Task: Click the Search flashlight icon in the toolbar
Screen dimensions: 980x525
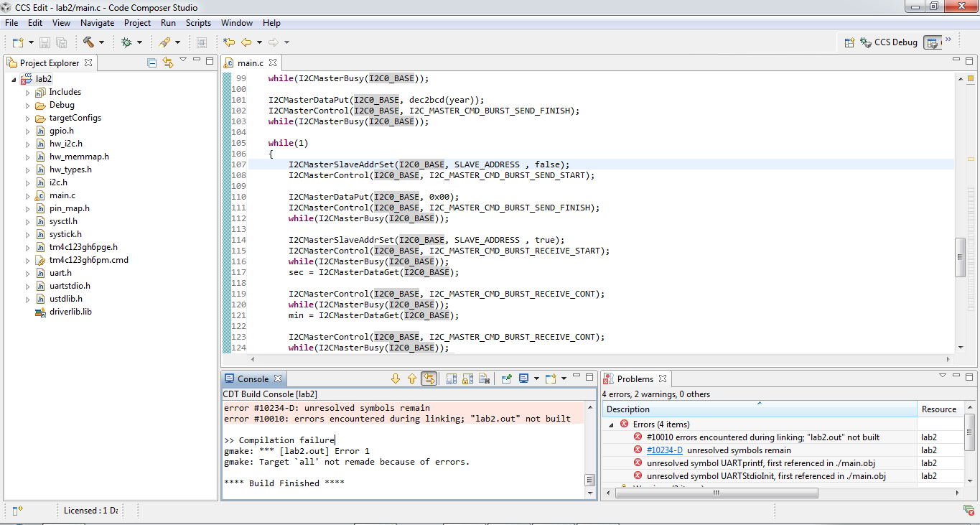Action: coord(164,42)
